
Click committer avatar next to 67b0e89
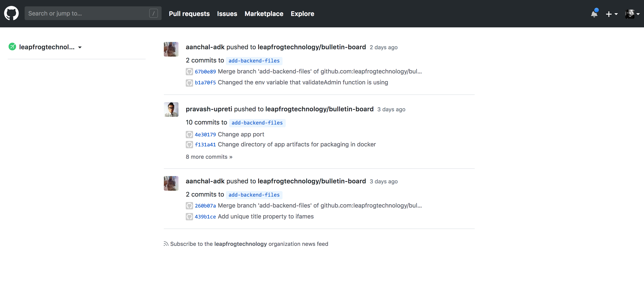click(x=189, y=72)
